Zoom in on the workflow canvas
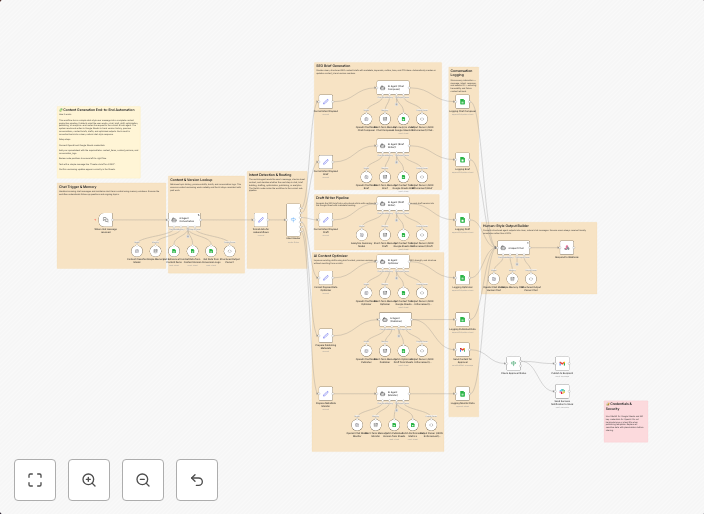Viewport: 704px width, 514px height. [x=89, y=480]
